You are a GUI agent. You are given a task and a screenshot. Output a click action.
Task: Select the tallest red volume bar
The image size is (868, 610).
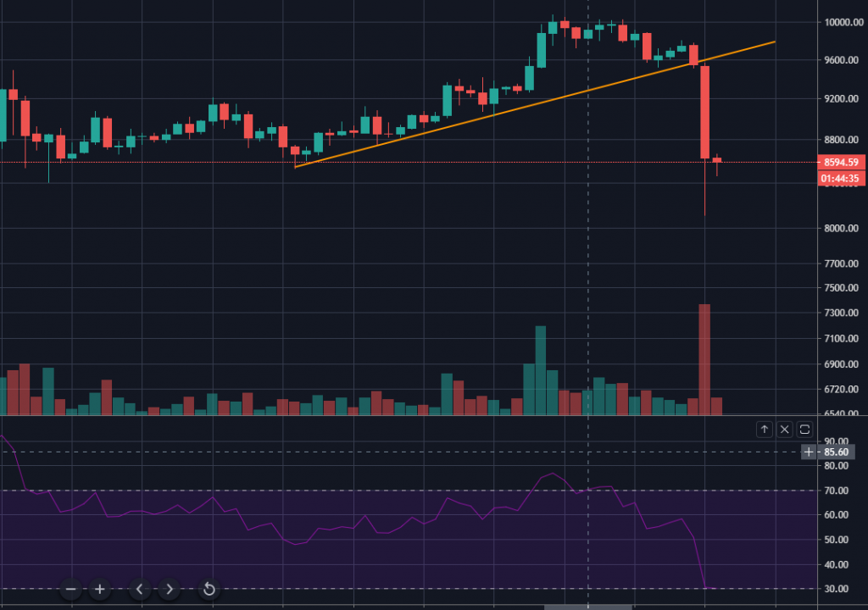[x=705, y=356]
